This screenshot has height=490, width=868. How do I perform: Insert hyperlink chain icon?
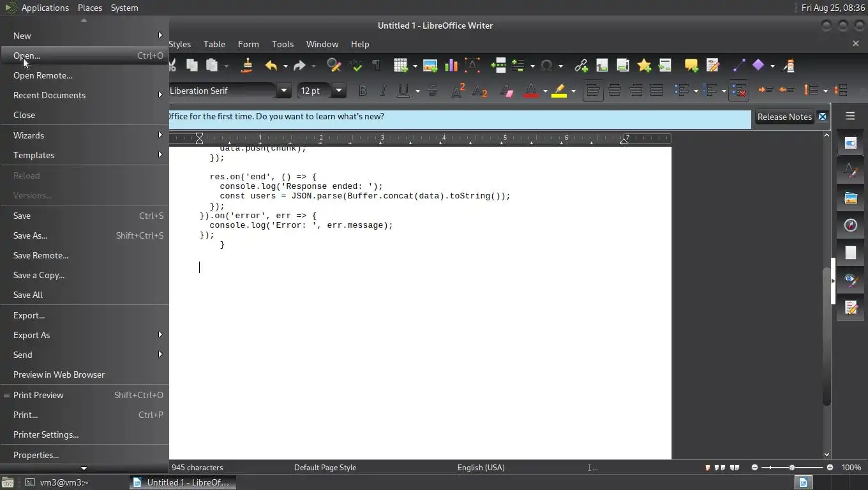pyautogui.click(x=581, y=65)
